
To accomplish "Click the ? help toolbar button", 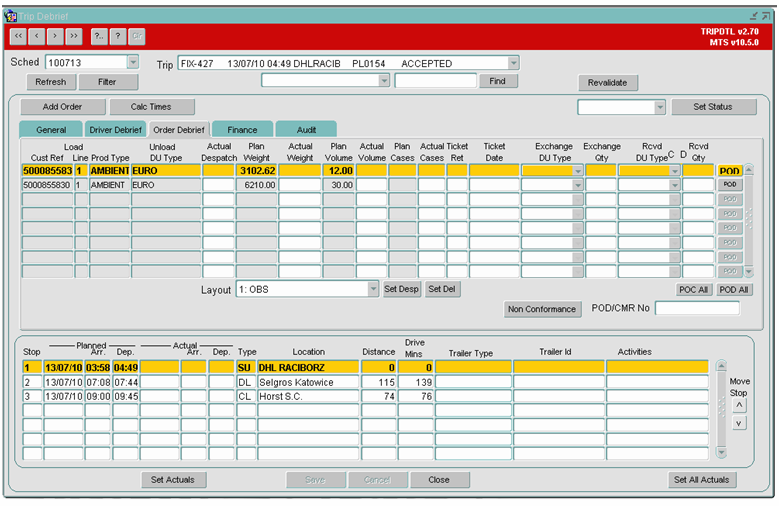I will coord(118,36).
